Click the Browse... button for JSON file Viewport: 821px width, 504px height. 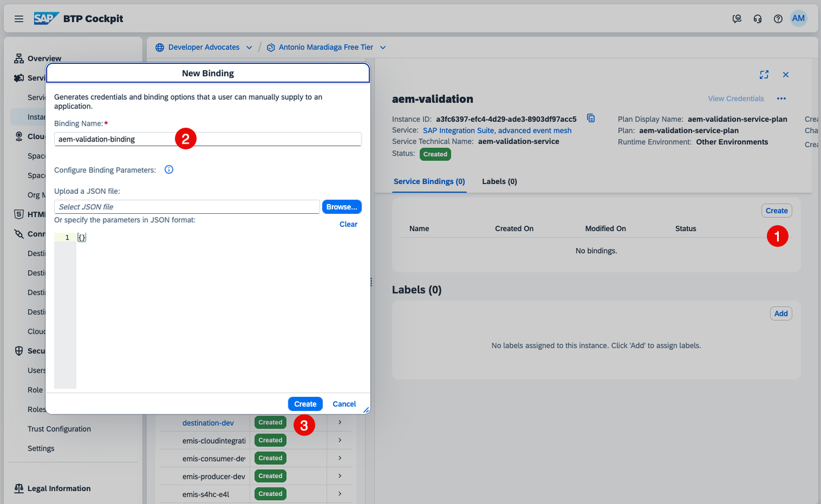tap(342, 207)
